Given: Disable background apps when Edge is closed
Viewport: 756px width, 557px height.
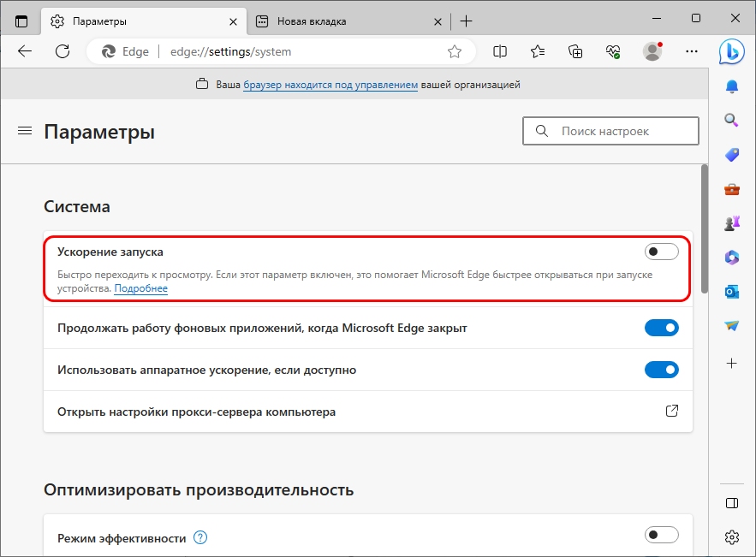Looking at the screenshot, I should [662, 328].
